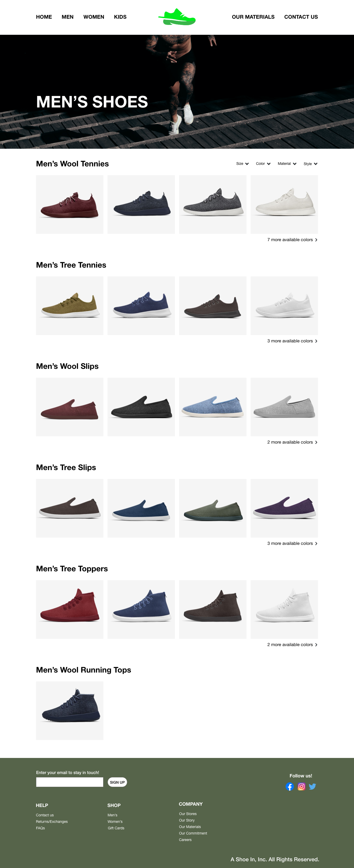The width and height of the screenshot is (354, 868).
Task: Select KIDS in the navigation bar
Action: pyautogui.click(x=120, y=17)
